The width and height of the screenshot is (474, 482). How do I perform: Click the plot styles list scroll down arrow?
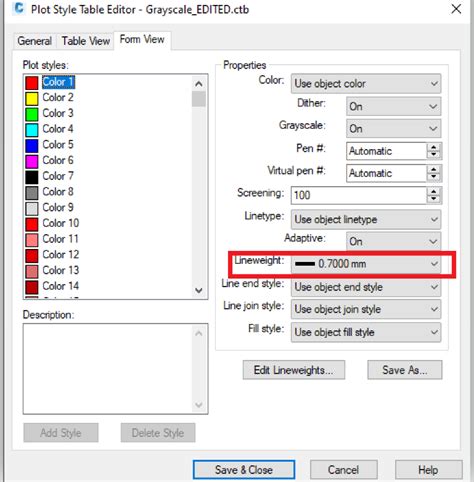click(199, 290)
